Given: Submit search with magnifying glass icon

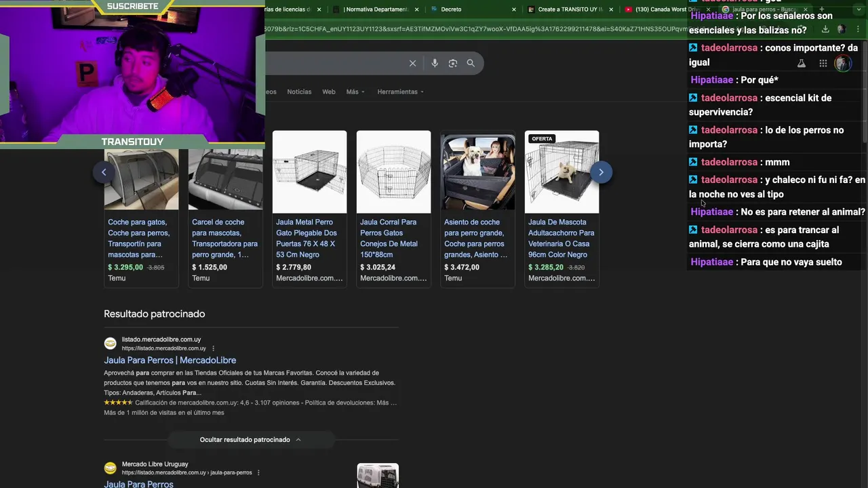Looking at the screenshot, I should (471, 63).
